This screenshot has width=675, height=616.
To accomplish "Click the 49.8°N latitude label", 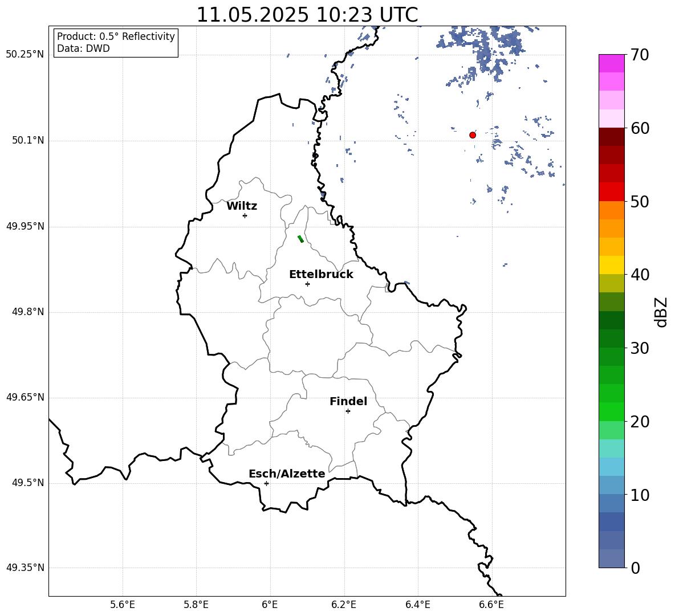I will pyautogui.click(x=28, y=312).
